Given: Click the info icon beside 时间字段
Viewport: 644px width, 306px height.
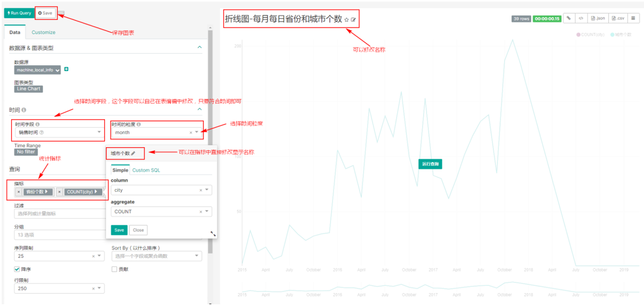Looking at the screenshot, I should 37,124.
